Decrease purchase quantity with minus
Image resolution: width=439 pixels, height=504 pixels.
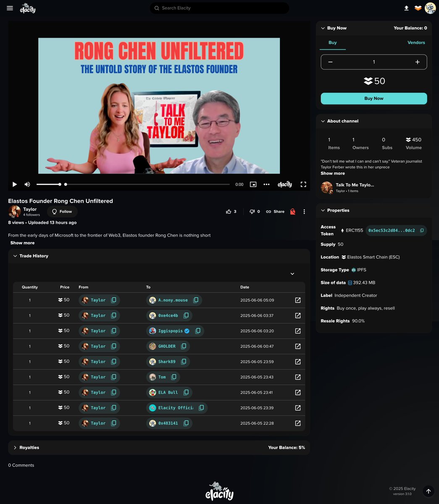(x=331, y=62)
